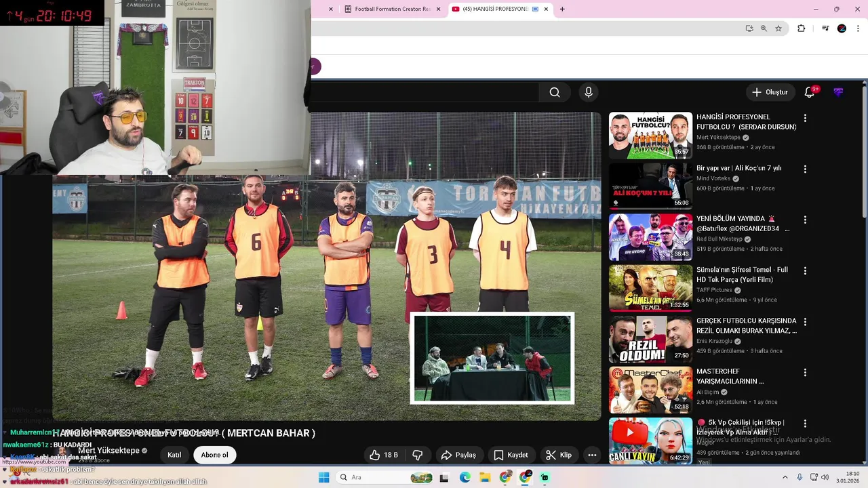Image resolution: width=868 pixels, height=488 pixels.
Task: Subscribe with the Abone ol button
Action: click(214, 455)
